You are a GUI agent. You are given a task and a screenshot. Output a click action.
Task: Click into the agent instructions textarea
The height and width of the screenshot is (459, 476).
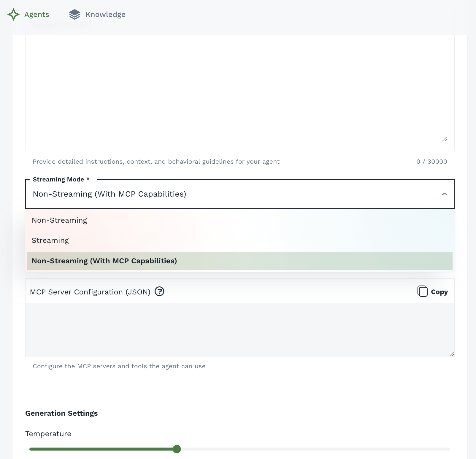(237, 89)
